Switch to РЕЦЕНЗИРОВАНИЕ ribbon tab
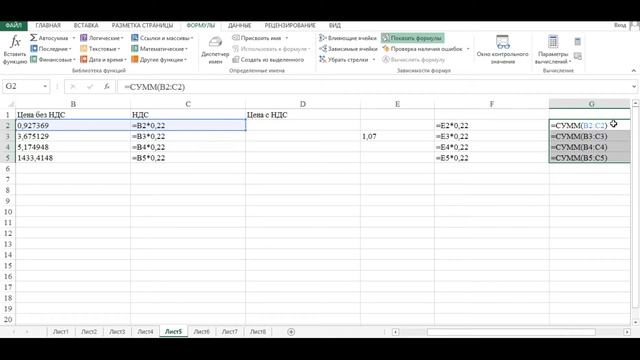640x360 pixels. [290, 25]
